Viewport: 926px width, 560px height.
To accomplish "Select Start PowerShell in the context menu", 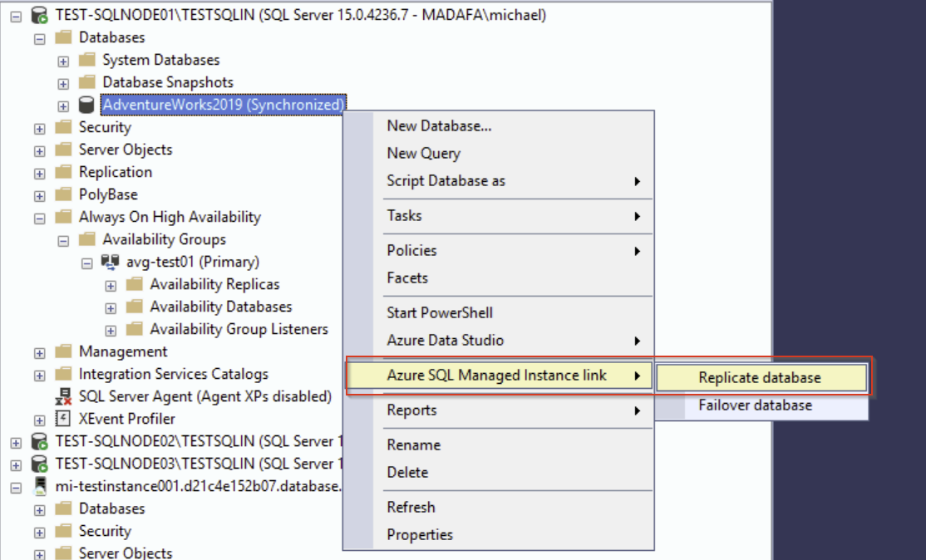I will click(x=499, y=312).
